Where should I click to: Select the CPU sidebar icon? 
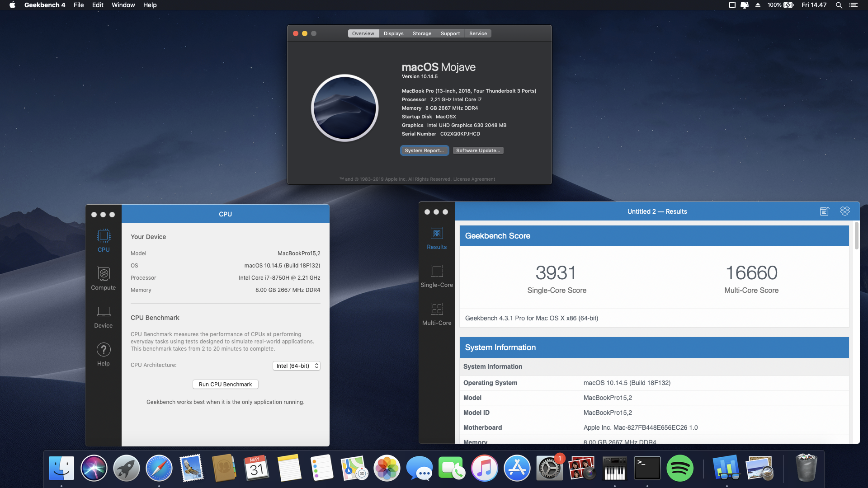tap(104, 236)
